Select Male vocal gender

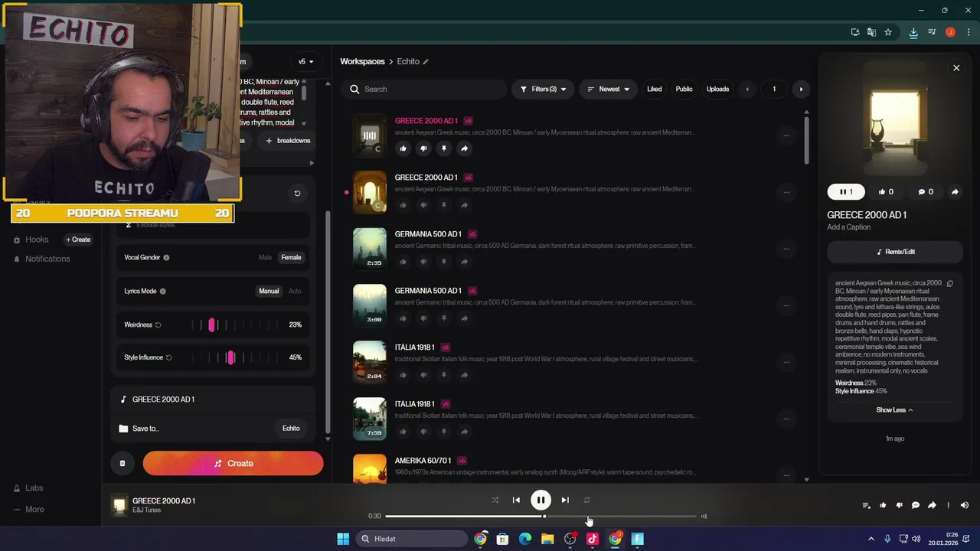pos(265,258)
